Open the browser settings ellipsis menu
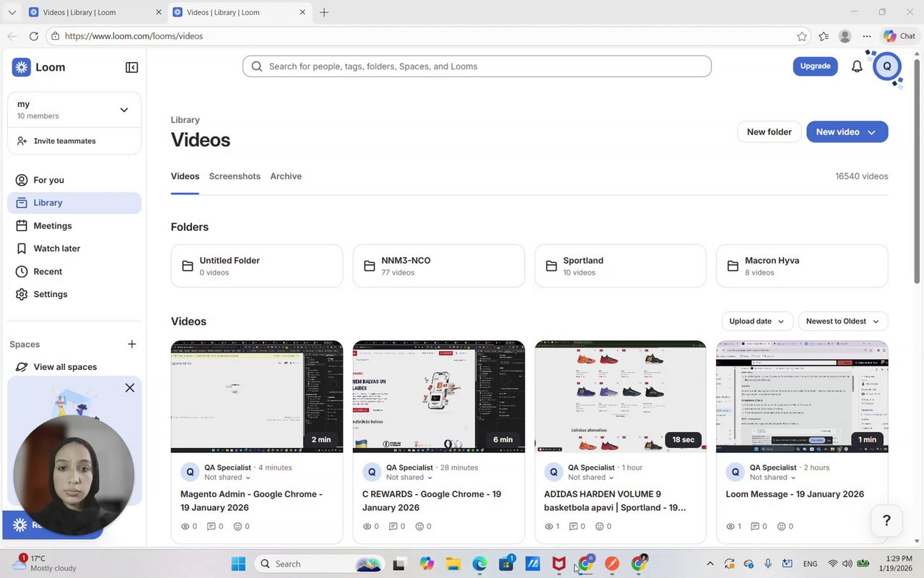 [867, 36]
